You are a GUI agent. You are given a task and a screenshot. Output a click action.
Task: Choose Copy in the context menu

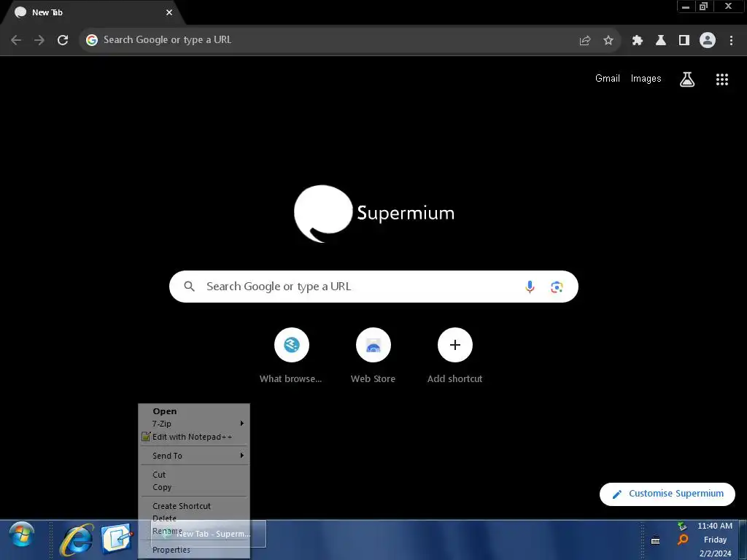(194, 487)
